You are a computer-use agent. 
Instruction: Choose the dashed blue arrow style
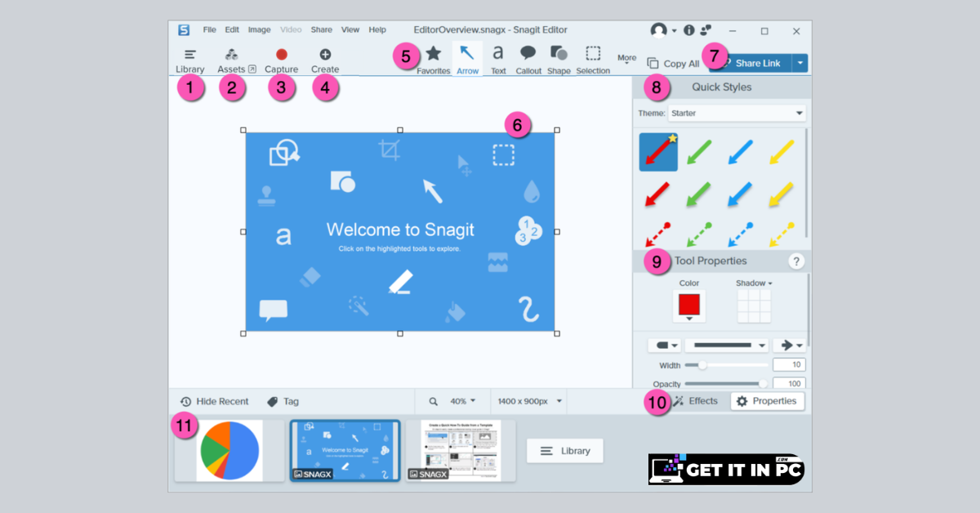pyautogui.click(x=741, y=233)
